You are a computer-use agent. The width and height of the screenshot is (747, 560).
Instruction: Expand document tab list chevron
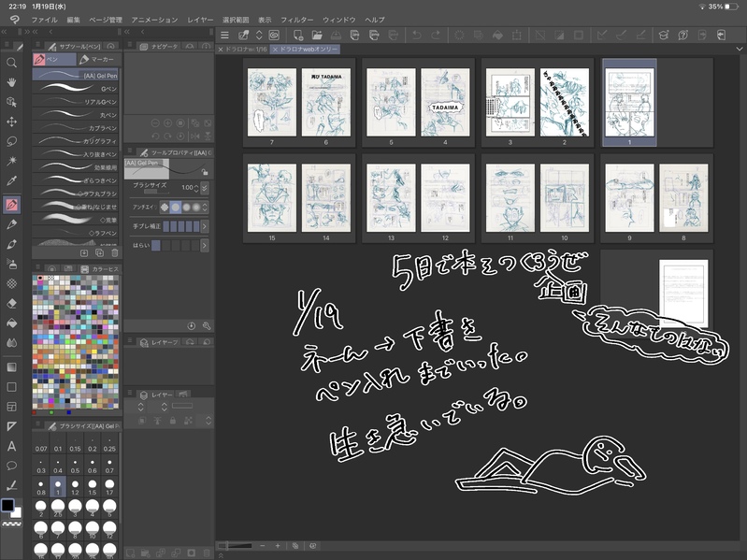(x=740, y=49)
